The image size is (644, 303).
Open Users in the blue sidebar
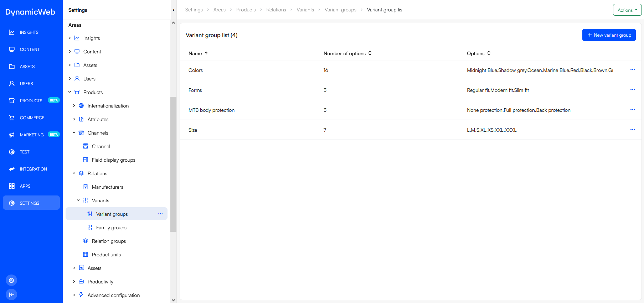(31, 84)
